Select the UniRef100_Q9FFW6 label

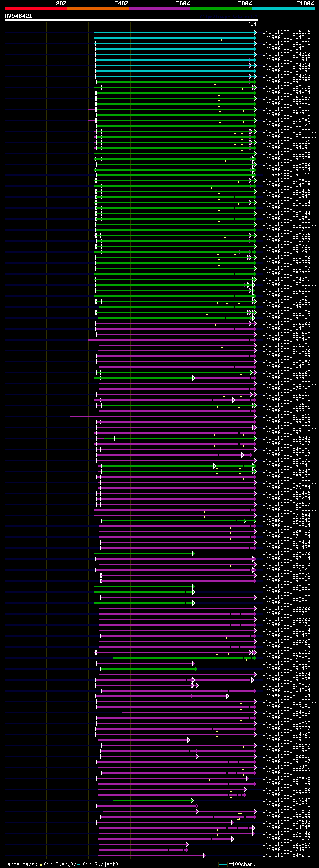(x=286, y=317)
